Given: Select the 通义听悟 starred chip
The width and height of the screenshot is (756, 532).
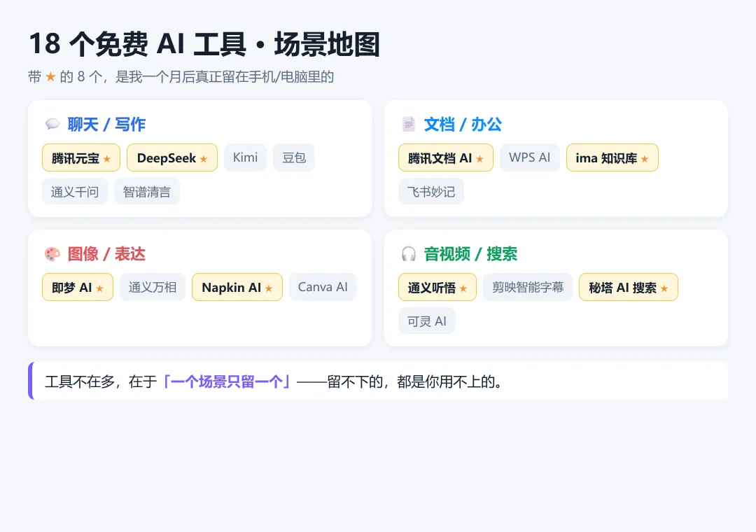Looking at the screenshot, I should [x=437, y=288].
